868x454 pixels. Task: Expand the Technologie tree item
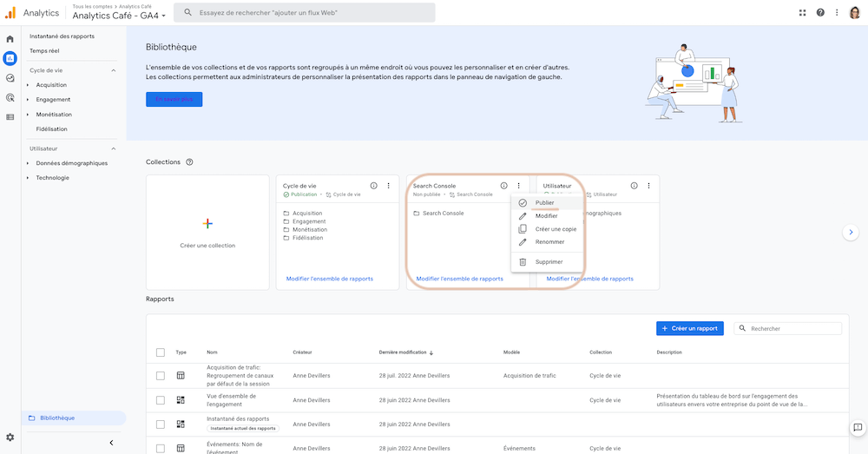point(28,178)
